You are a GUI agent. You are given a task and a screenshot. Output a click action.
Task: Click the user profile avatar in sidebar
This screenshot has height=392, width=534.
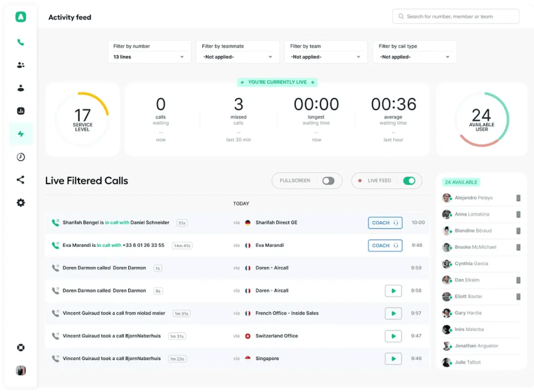click(21, 370)
